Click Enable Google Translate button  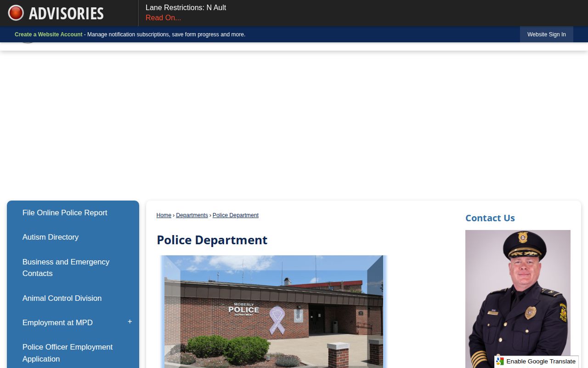pos(537,362)
